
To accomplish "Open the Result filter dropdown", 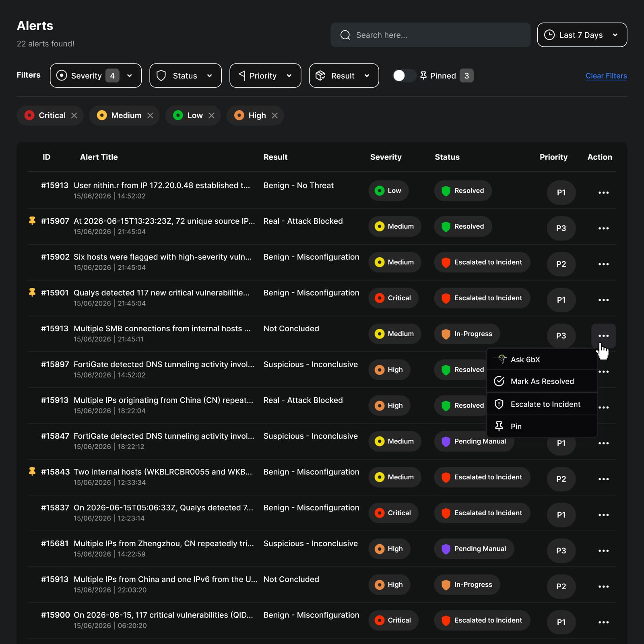I will pyautogui.click(x=344, y=75).
